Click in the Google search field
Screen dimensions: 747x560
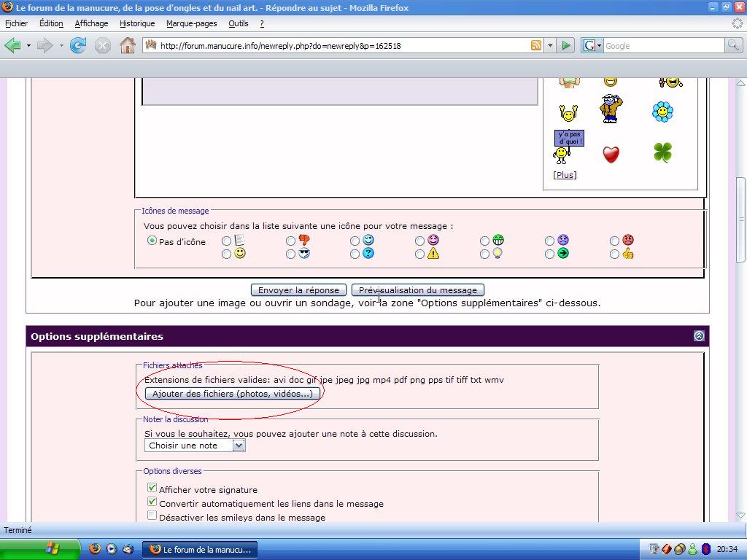click(x=662, y=45)
